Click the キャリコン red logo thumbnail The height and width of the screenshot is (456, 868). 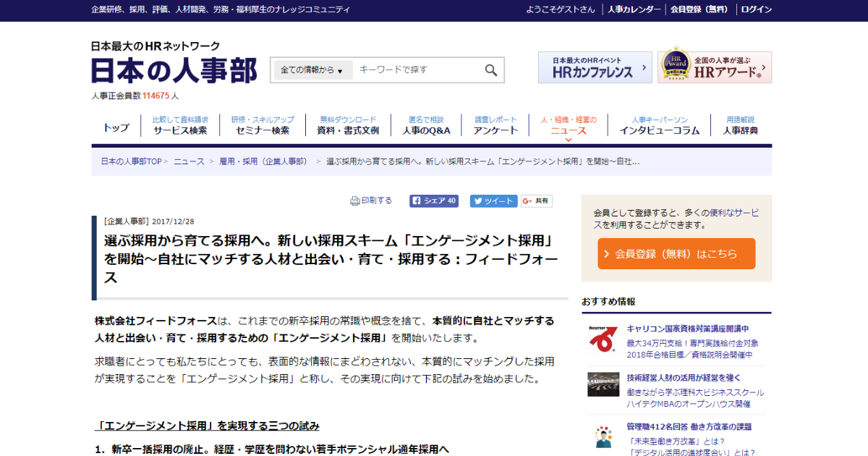(603, 339)
